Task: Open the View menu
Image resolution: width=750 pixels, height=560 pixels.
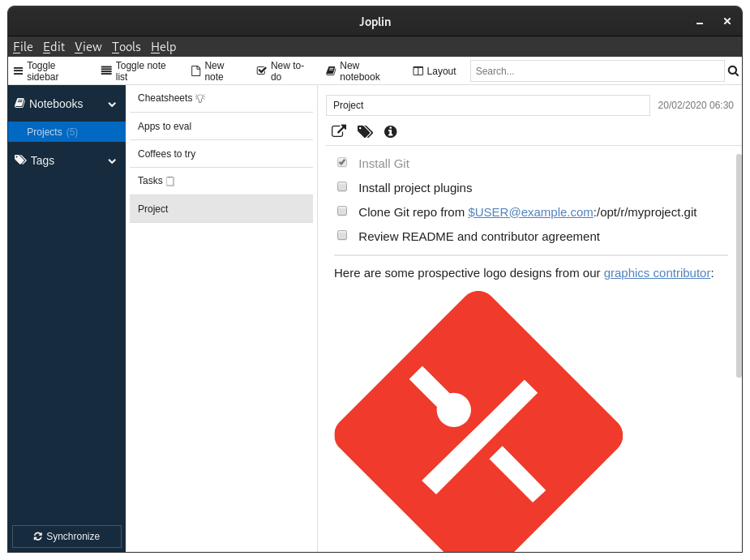Action: (x=88, y=46)
